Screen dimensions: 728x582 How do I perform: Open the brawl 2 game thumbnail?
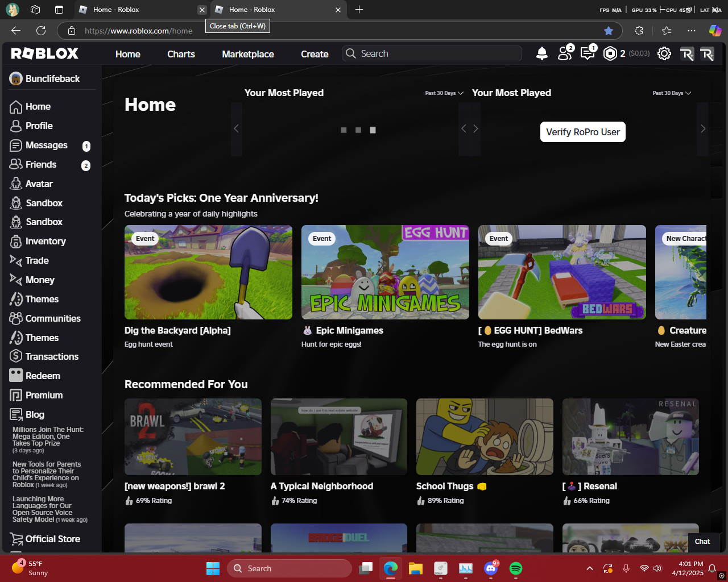(x=193, y=436)
